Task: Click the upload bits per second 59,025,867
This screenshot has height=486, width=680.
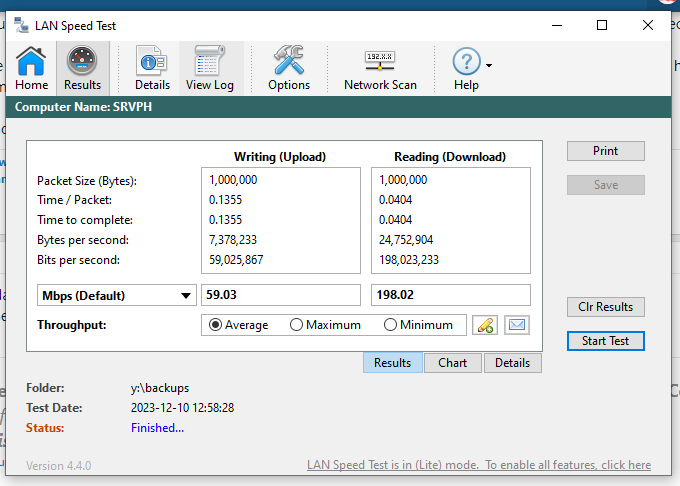Action: [236, 260]
